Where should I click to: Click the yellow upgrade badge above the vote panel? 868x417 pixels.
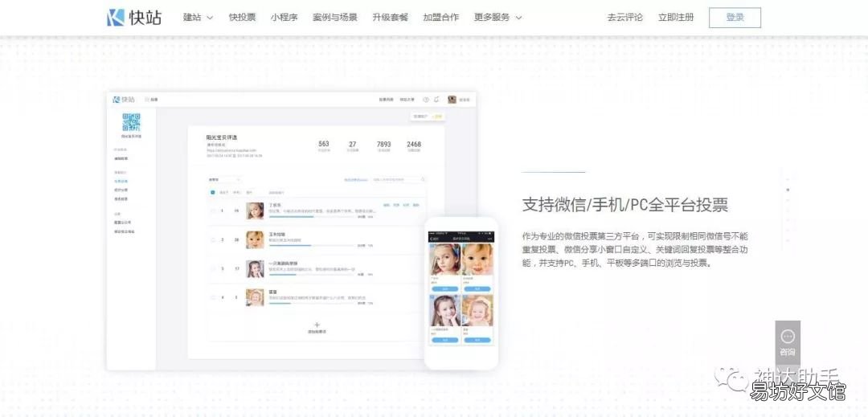pos(437,117)
